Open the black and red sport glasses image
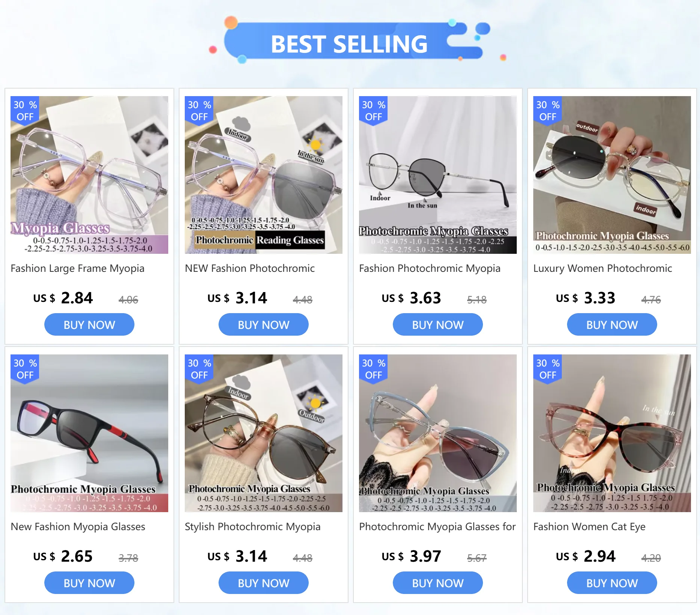The height and width of the screenshot is (615, 700). pyautogui.click(x=89, y=433)
